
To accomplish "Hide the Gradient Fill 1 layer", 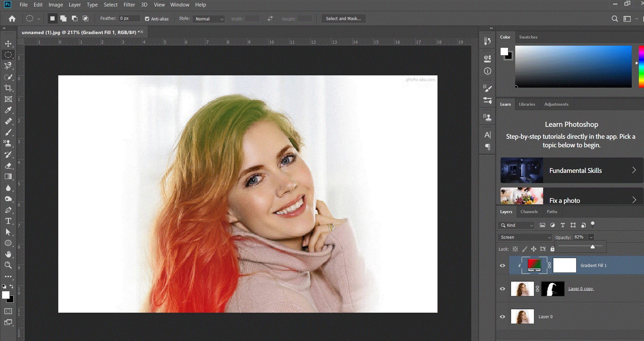I will click(502, 265).
